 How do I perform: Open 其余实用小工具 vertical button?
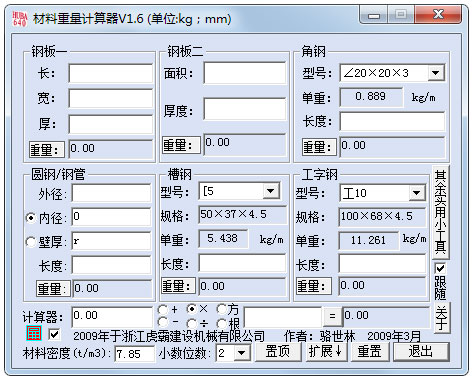[x=441, y=212]
